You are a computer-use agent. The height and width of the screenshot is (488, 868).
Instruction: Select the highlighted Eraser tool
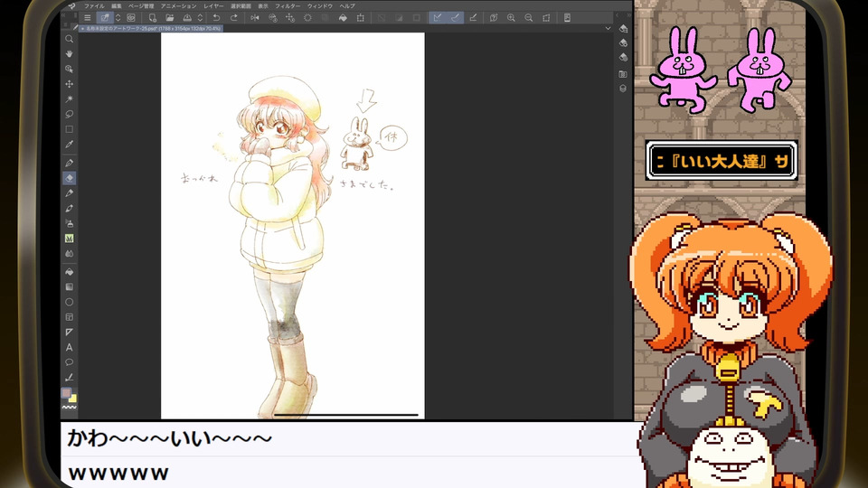click(x=70, y=178)
